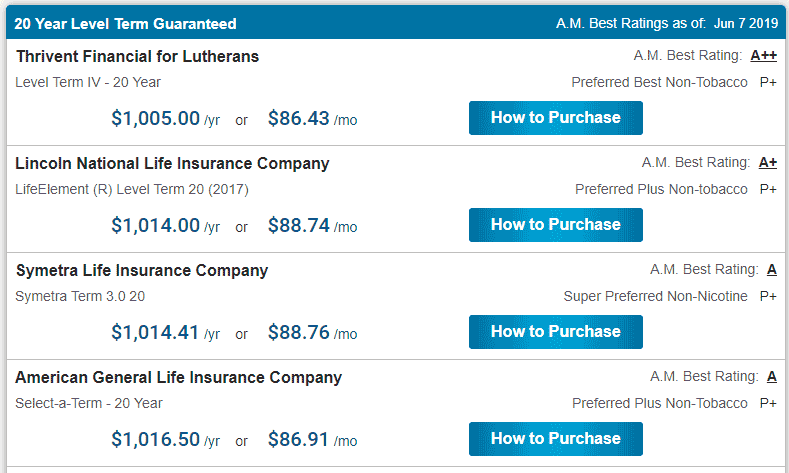789x473 pixels.
Task: Click How to Purchase for Lincoln National
Action: pos(556,225)
